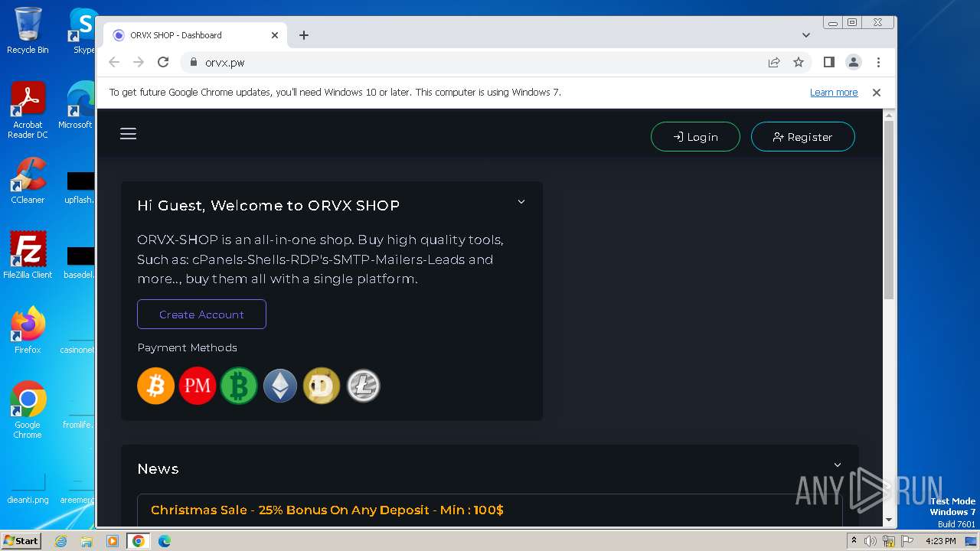Viewport: 980px width, 551px height.
Task: Click the taskbar clock showing 4:23 PM
Action: pyautogui.click(x=940, y=541)
